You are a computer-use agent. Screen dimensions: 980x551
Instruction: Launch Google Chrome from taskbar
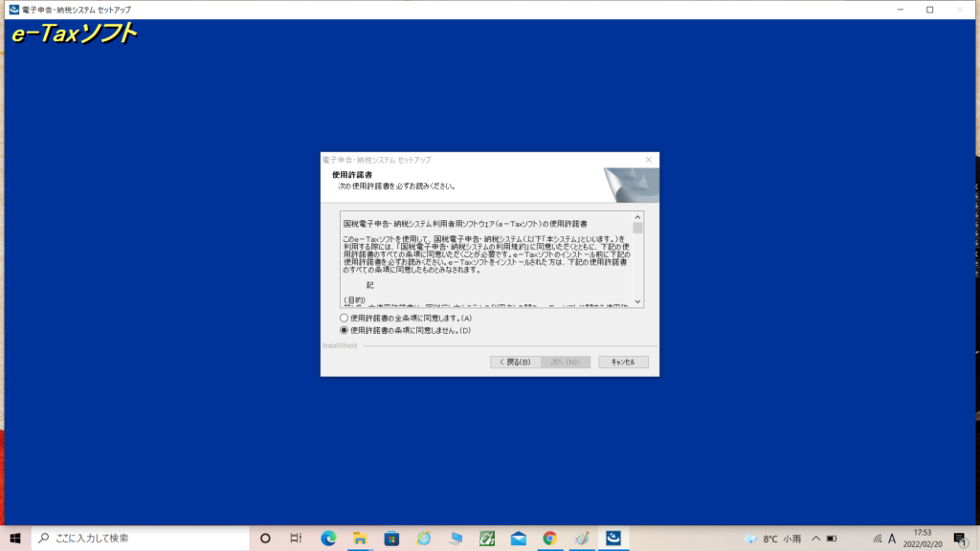pyautogui.click(x=550, y=539)
